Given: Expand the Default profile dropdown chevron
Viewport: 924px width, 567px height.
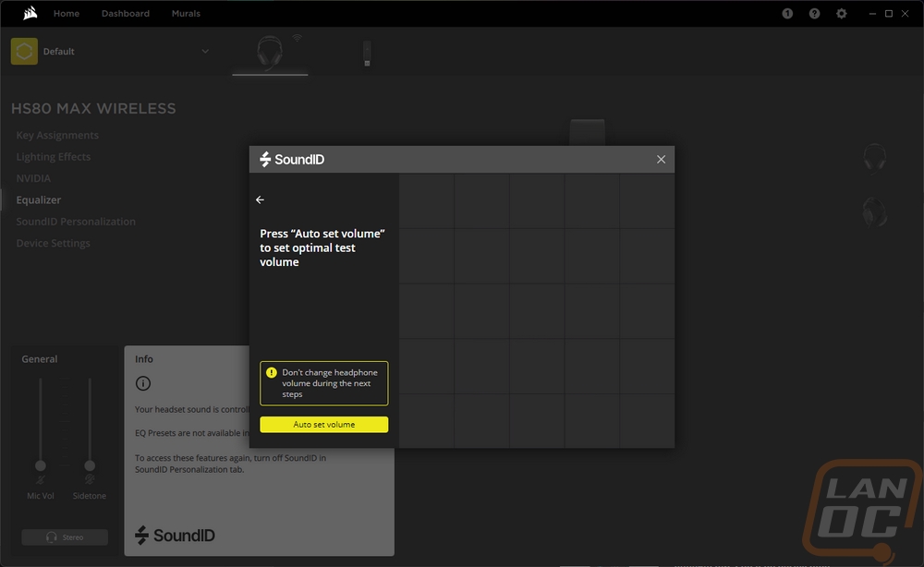Looking at the screenshot, I should (x=205, y=51).
